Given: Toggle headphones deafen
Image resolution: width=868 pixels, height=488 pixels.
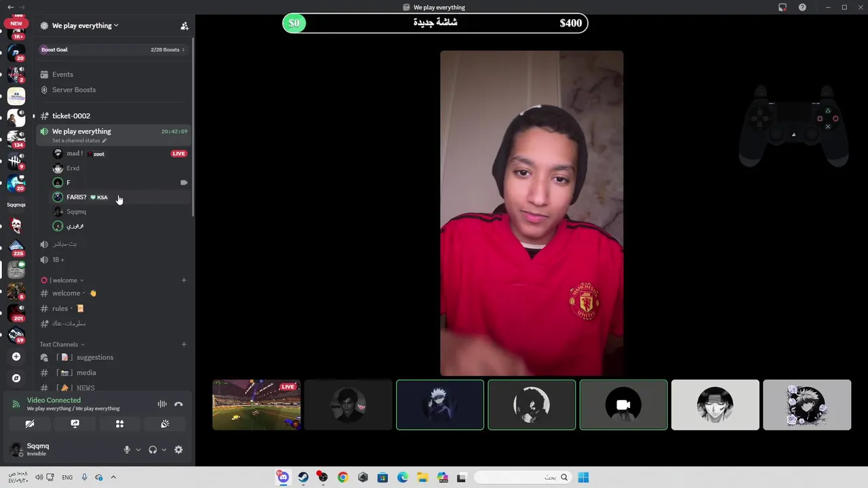Looking at the screenshot, I should (x=153, y=449).
